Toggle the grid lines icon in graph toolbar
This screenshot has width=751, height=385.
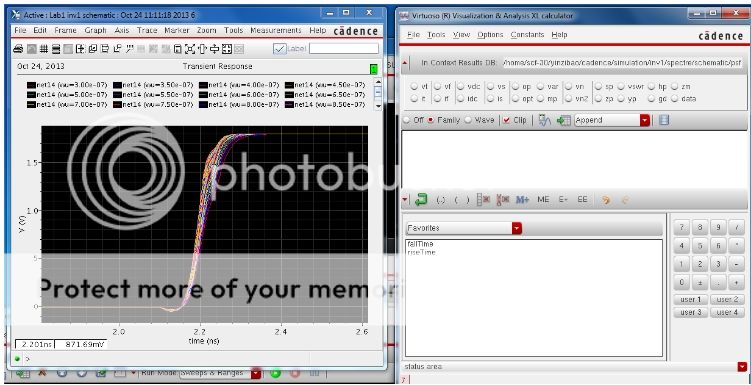coord(44,48)
